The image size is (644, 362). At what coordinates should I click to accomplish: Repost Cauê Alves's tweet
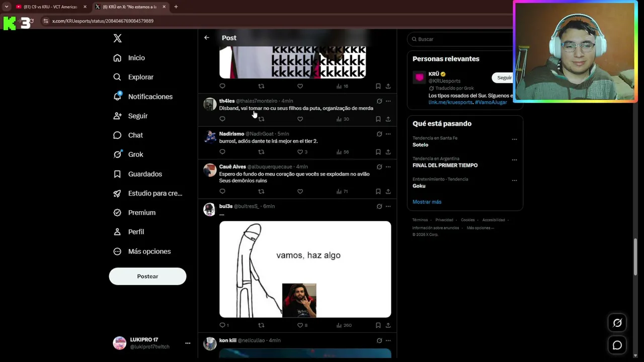pos(261,192)
